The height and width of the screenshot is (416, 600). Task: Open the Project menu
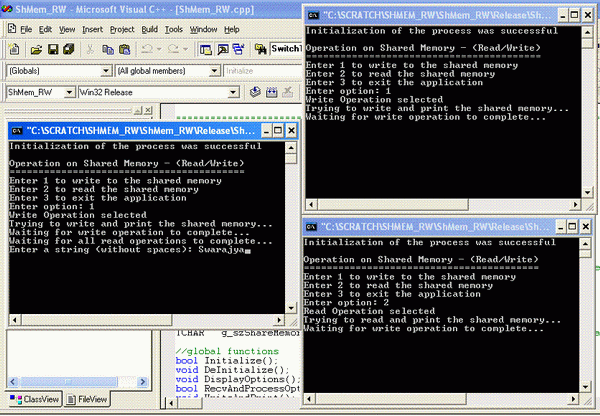click(x=122, y=29)
